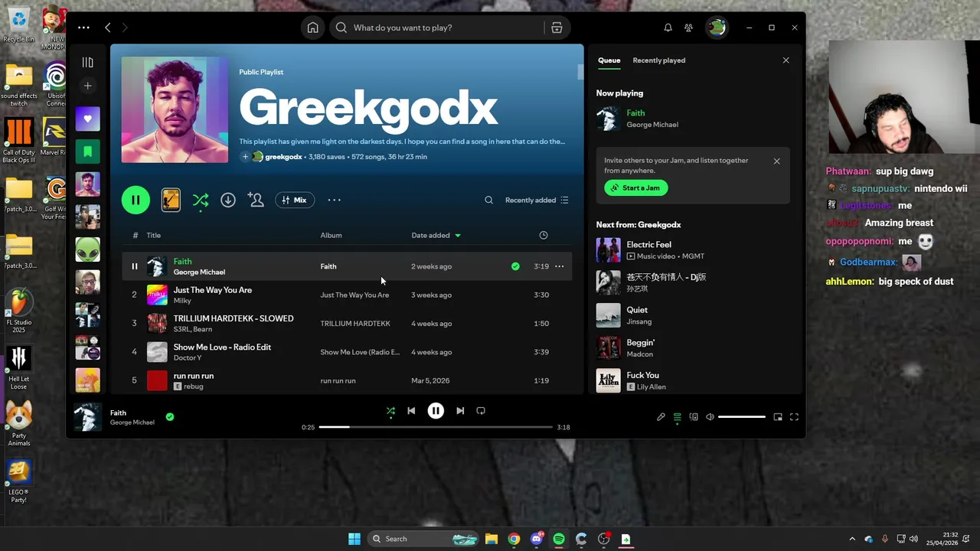The width and height of the screenshot is (980, 551).
Task: Skip to the previous track
Action: (x=411, y=411)
